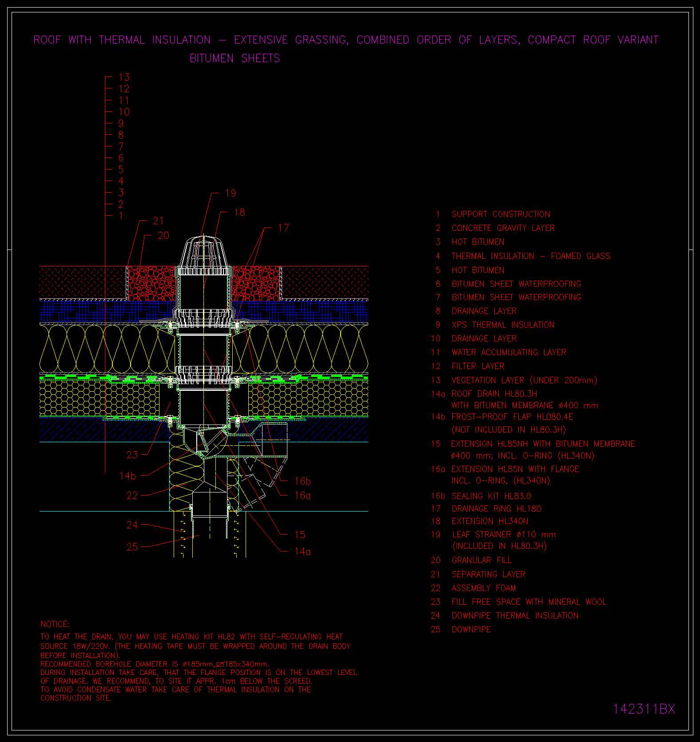Viewport: 700px width, 742px height.
Task: Select 'DRAINAGE RING HL180' text
Action: pos(496,509)
